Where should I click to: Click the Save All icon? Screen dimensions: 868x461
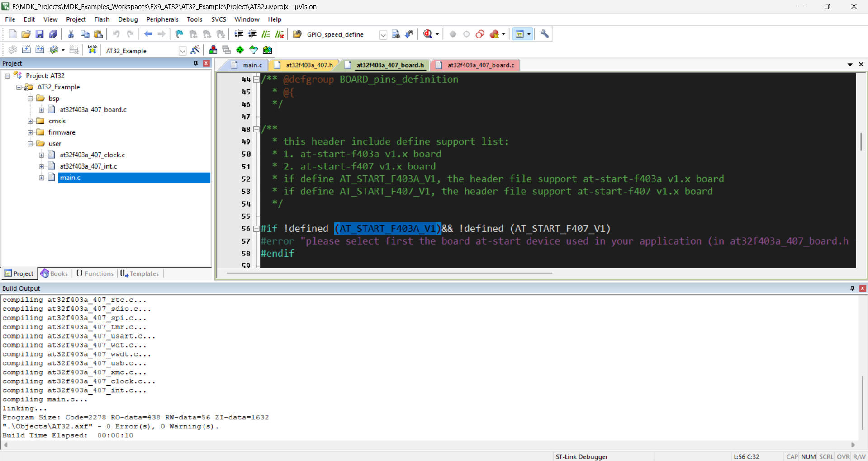[53, 34]
